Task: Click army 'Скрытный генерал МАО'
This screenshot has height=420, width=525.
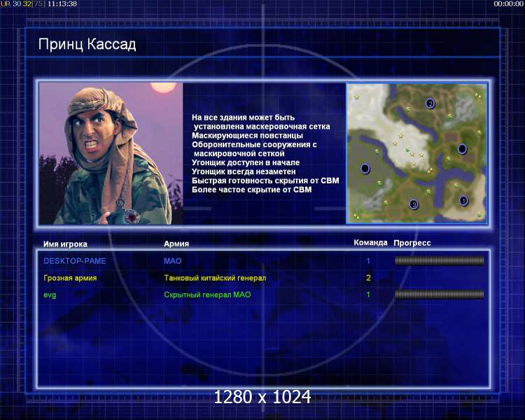Action: (x=207, y=295)
